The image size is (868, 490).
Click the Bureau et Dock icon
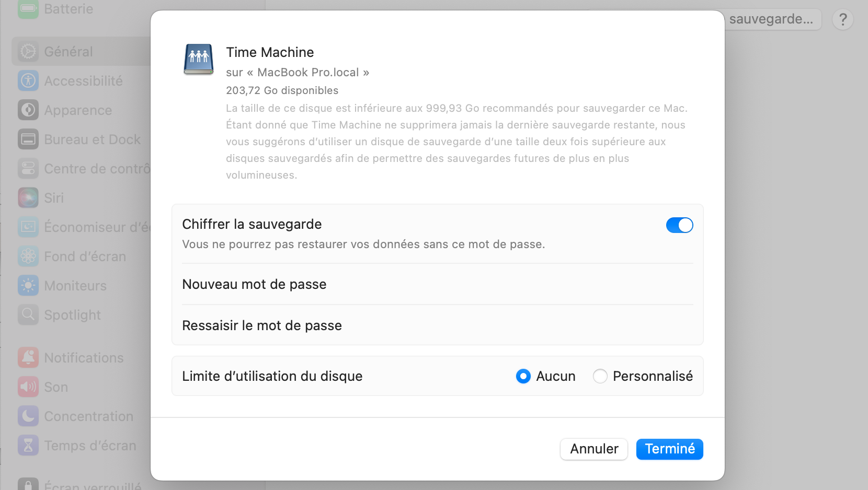coord(28,139)
